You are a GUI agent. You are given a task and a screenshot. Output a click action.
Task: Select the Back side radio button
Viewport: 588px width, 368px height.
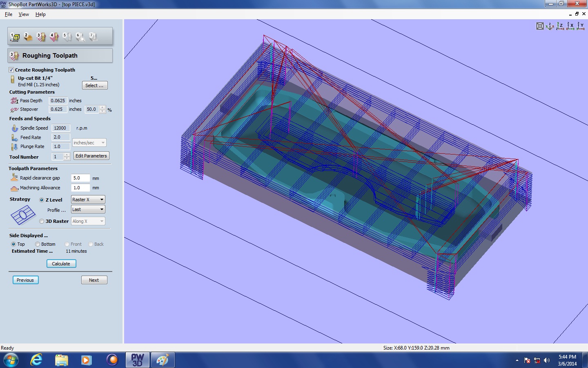tap(91, 244)
